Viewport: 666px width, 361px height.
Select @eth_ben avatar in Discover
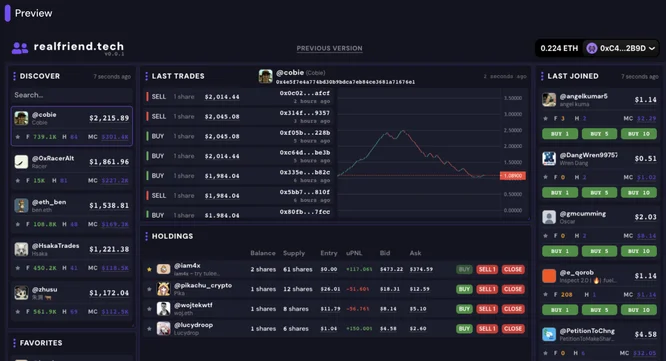pos(21,206)
